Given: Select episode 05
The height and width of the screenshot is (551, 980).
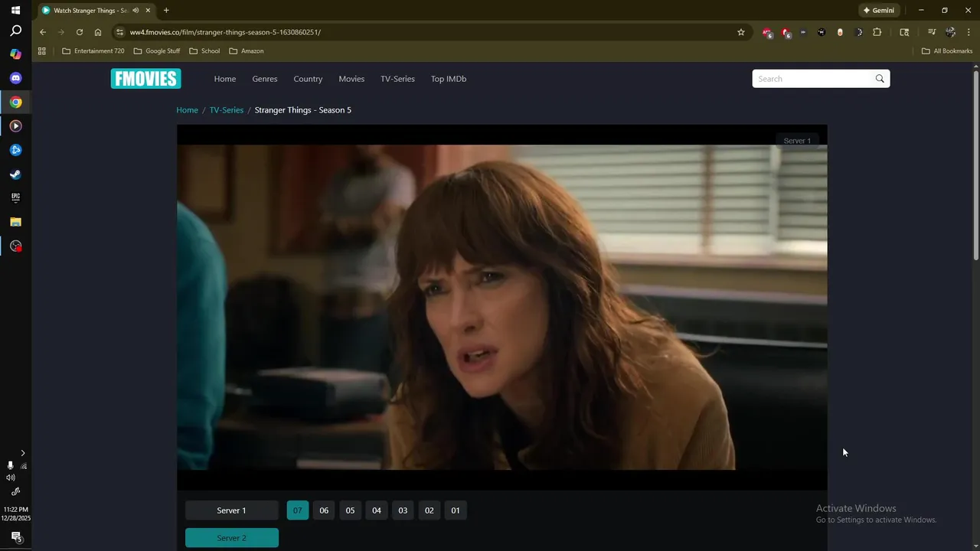Looking at the screenshot, I should click(x=350, y=510).
